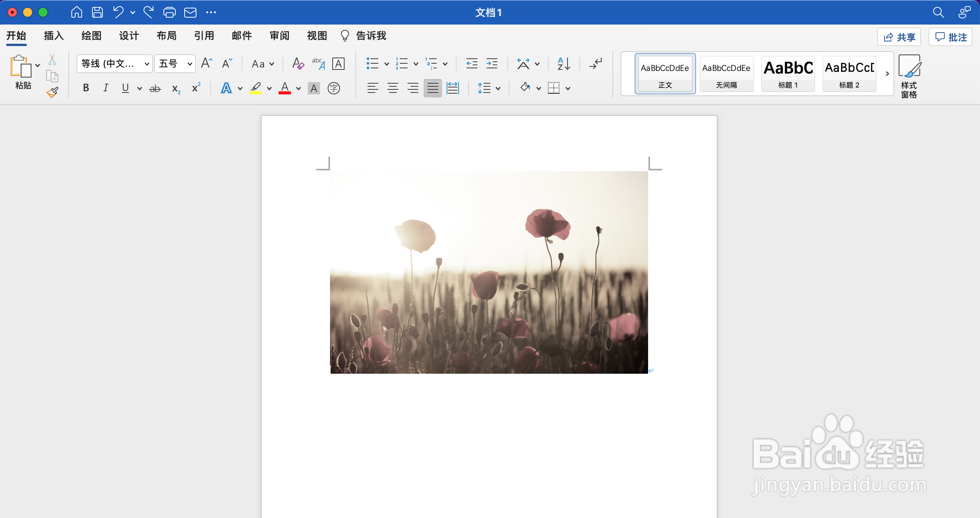
Task: Apply the 无间隔 style
Action: [x=727, y=74]
